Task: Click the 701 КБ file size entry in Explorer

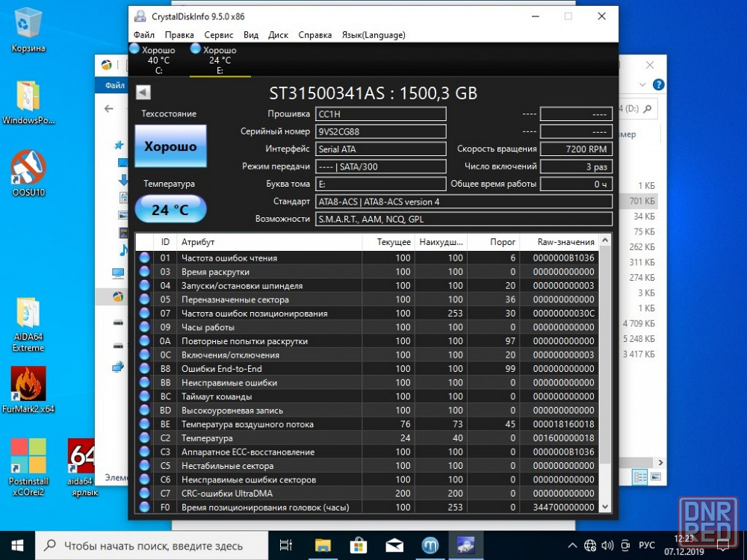Action: (642, 201)
